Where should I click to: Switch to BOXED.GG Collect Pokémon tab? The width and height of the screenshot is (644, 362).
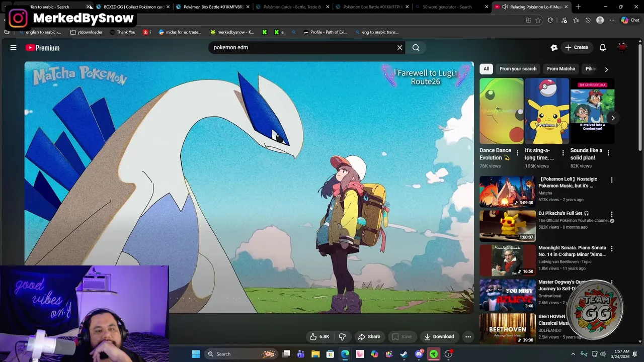[133, 7]
